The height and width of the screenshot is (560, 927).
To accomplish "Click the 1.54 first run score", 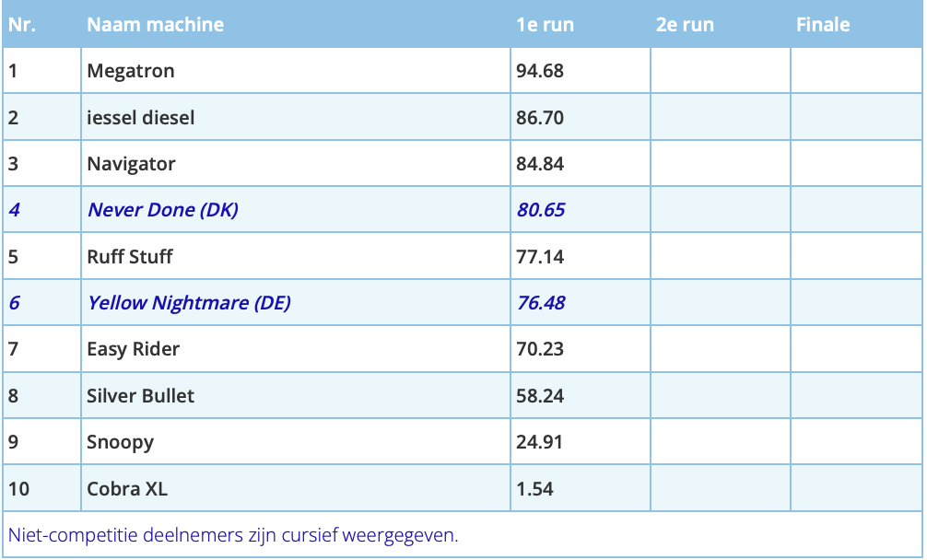I will point(534,489).
